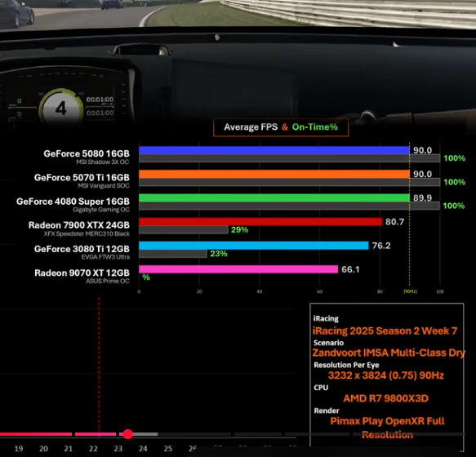The height and width of the screenshot is (457, 476).
Task: Select the 'GeForce 4080 Super 16GB' label
Action: coord(73,202)
